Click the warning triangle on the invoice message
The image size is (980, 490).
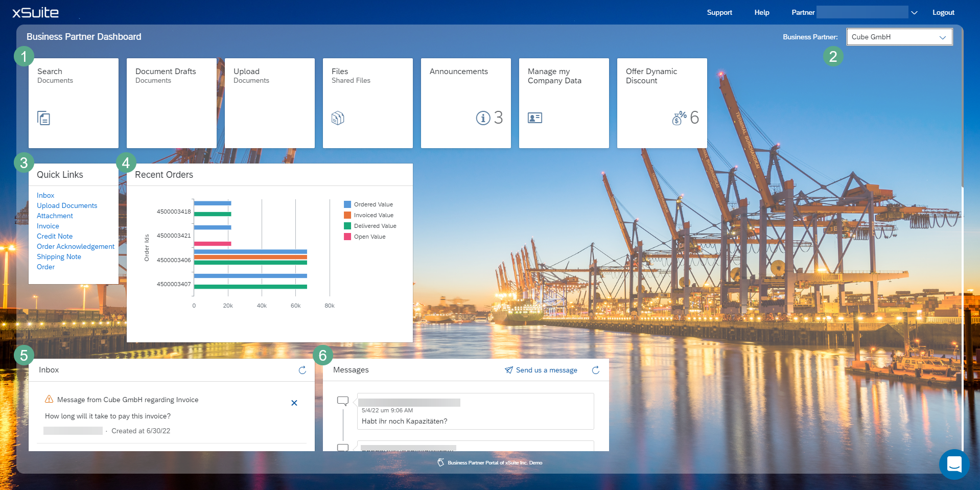[x=49, y=400]
